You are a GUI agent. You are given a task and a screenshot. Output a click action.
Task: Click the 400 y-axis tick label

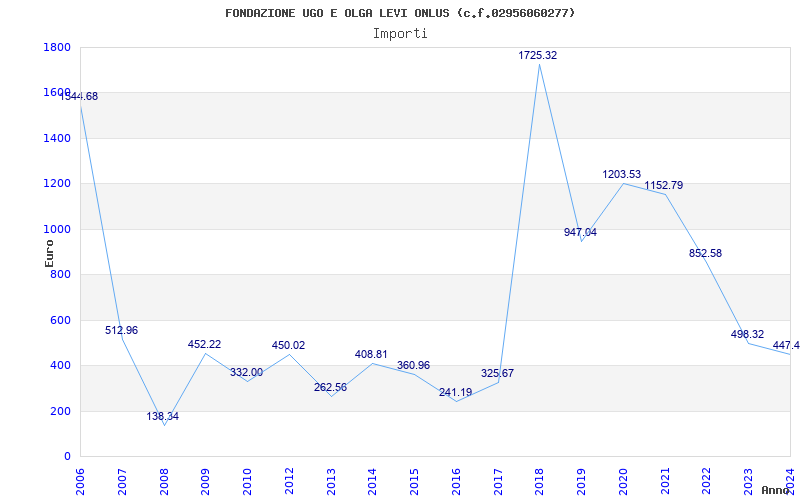(x=60, y=365)
